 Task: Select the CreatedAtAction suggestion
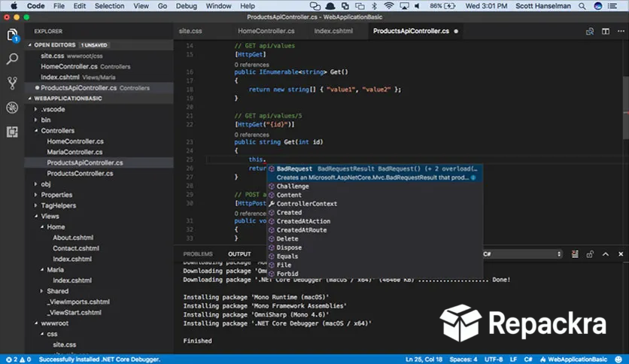click(375, 221)
